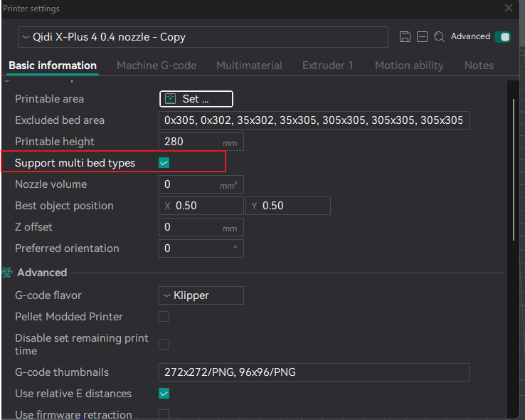Click the Use relative E distances label
Viewport: 525px width, 420px height.
point(73,394)
